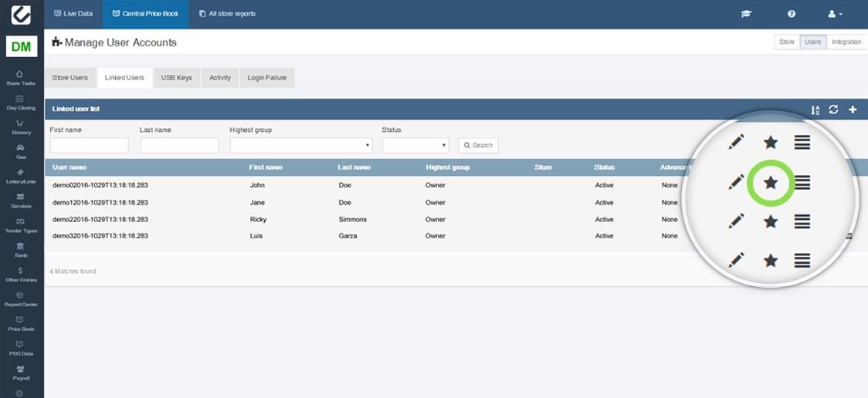
Task: Open the help question mark icon
Action: pos(792,14)
